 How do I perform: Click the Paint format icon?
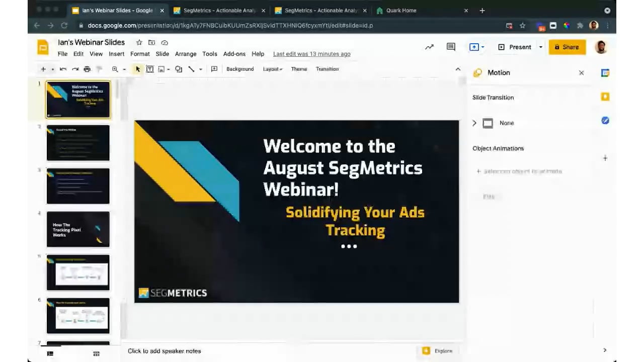[x=99, y=69]
